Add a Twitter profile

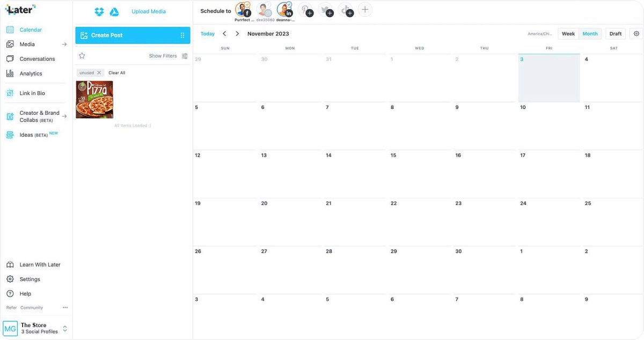tap(326, 10)
